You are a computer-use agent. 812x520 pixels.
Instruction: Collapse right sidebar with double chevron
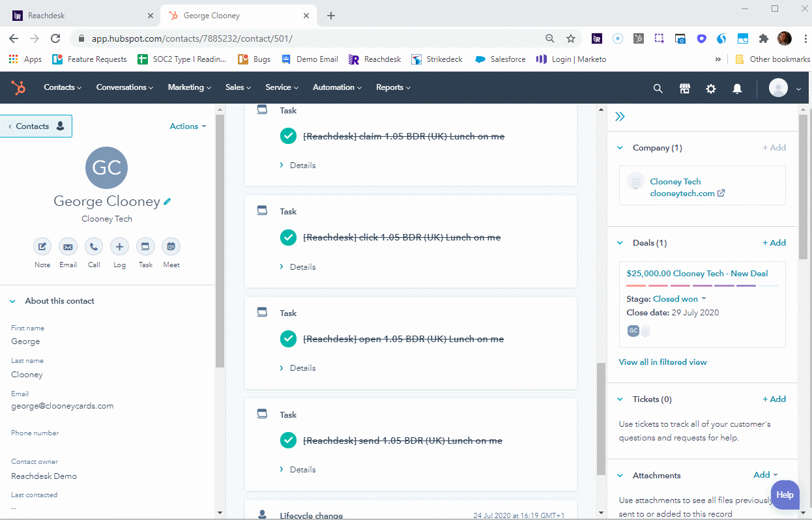[x=620, y=117]
